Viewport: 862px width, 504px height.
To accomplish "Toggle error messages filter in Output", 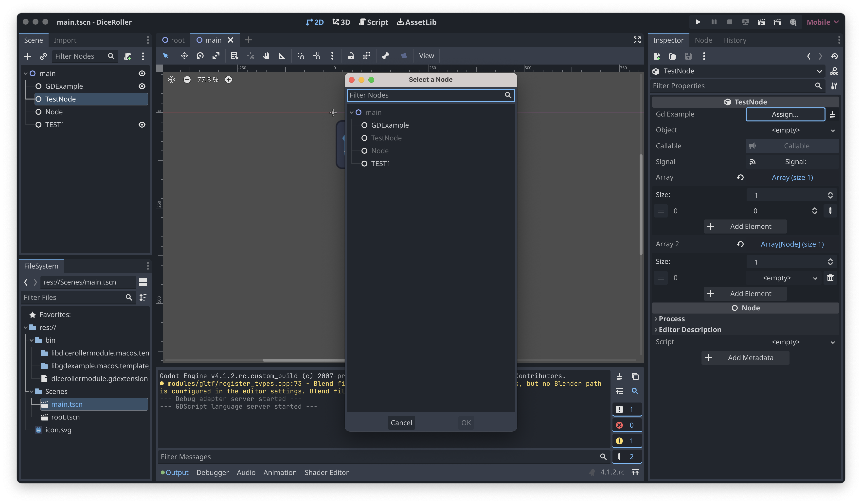I will pos(627,425).
